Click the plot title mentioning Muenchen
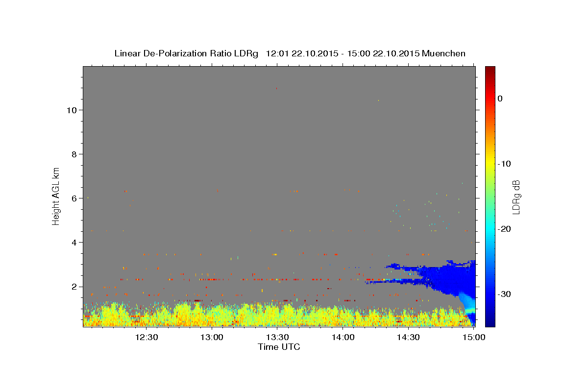This screenshot has width=588, height=392. pyautogui.click(x=290, y=53)
